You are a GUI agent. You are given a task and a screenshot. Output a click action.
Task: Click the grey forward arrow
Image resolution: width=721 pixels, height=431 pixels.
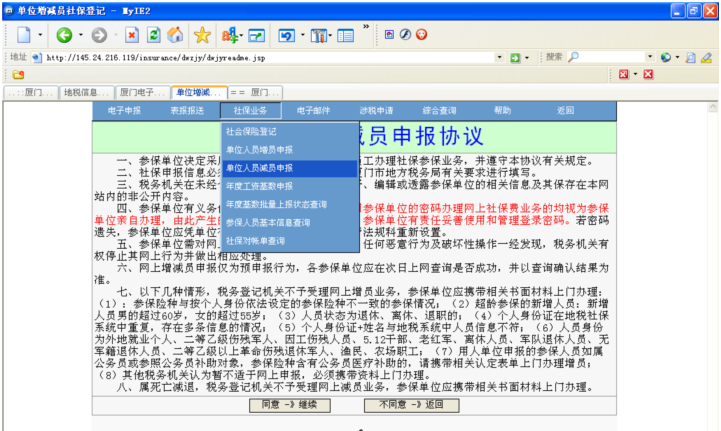(99, 35)
